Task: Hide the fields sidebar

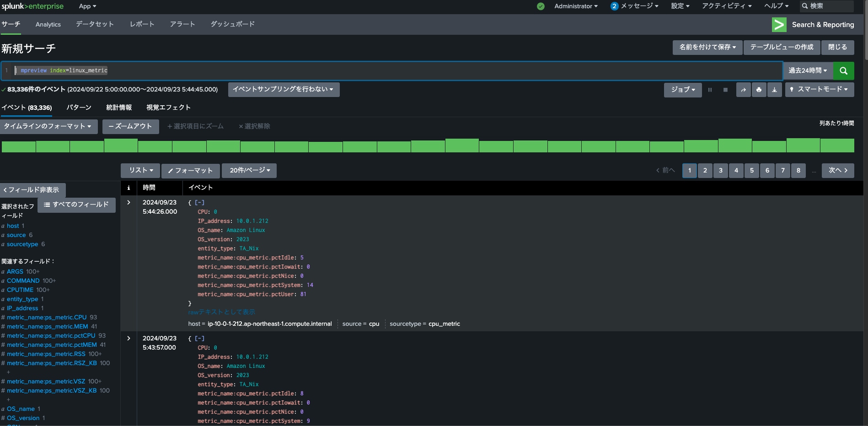Action: click(x=32, y=190)
